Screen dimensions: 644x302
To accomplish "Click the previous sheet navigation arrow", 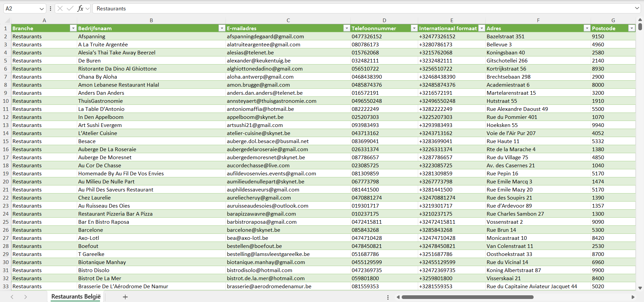I will (x=12, y=297).
